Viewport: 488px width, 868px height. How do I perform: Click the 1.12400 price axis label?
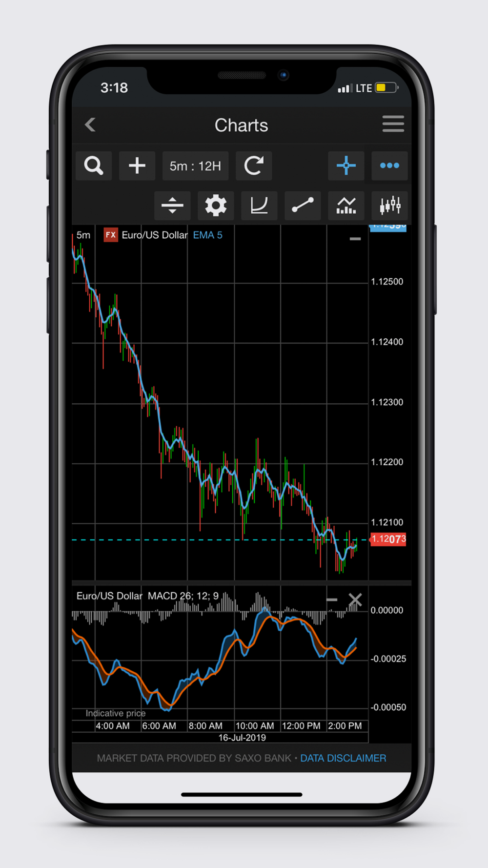tap(387, 342)
